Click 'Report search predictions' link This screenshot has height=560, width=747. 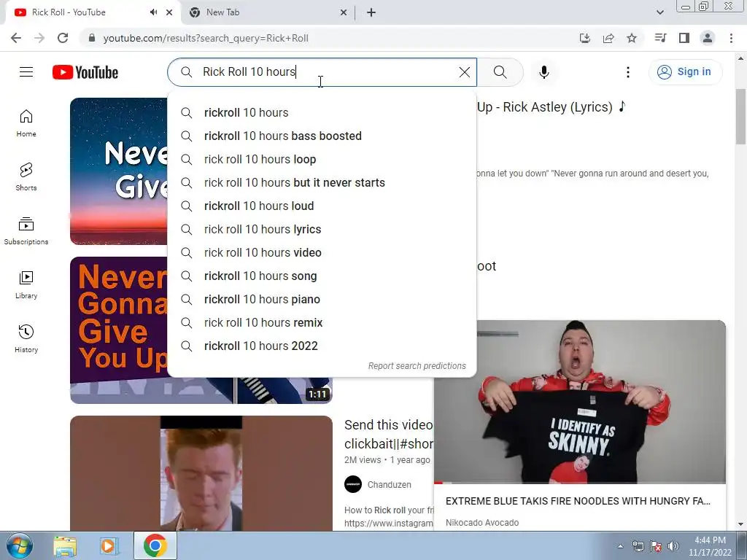pyautogui.click(x=417, y=366)
